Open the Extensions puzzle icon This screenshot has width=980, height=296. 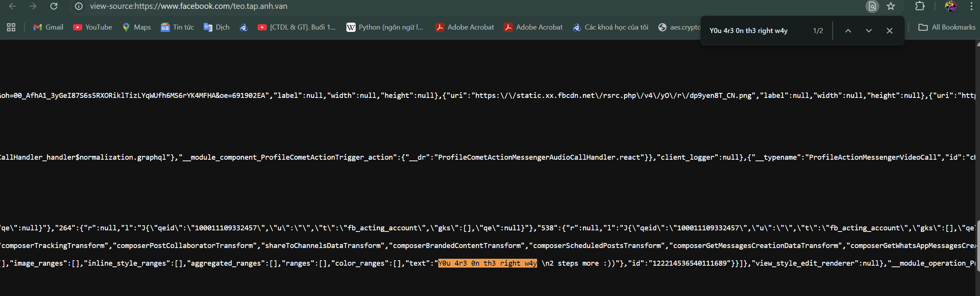920,6
